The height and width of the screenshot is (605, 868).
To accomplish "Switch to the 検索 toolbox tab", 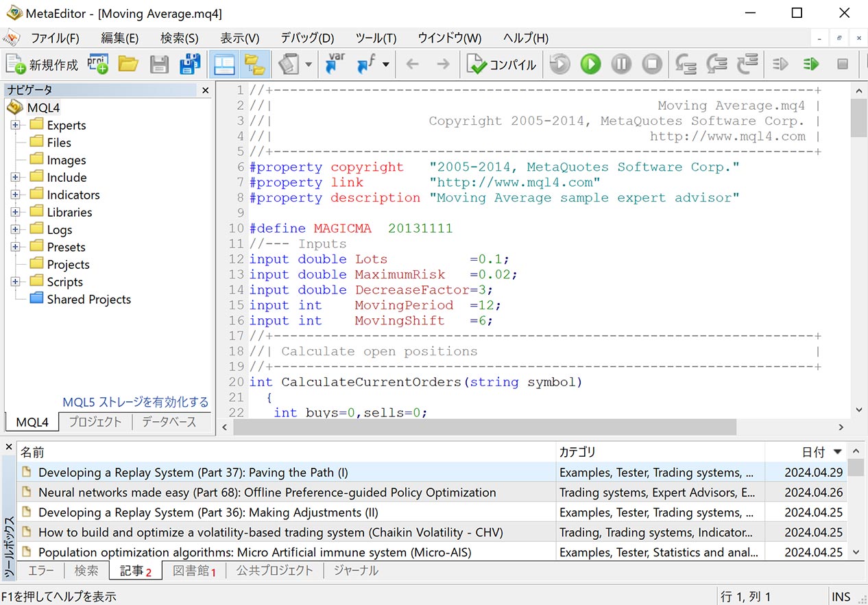I will pyautogui.click(x=87, y=571).
